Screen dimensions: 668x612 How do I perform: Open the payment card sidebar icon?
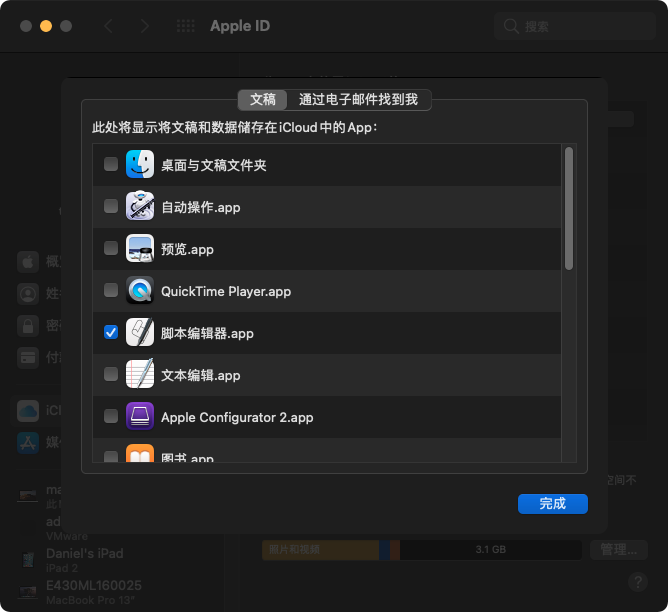(28, 357)
